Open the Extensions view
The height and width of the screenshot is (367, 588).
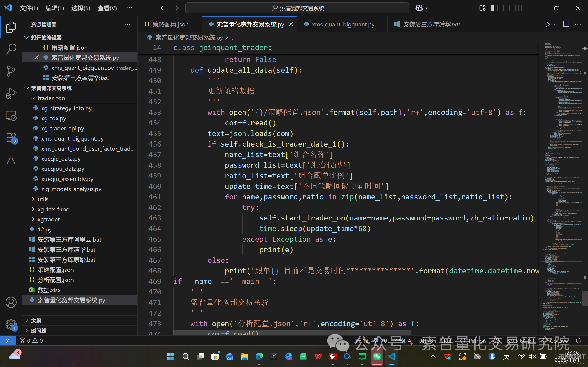pos(11,138)
